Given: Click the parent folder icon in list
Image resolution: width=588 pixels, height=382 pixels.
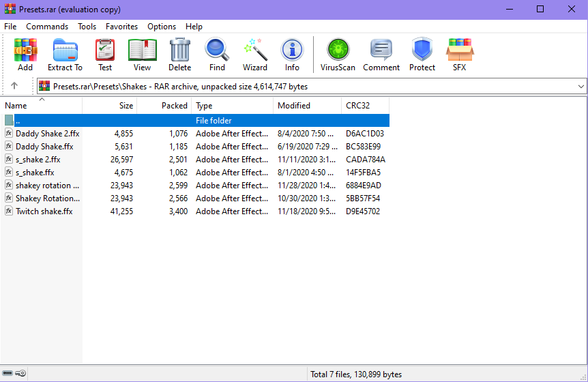Looking at the screenshot, I should point(9,120).
